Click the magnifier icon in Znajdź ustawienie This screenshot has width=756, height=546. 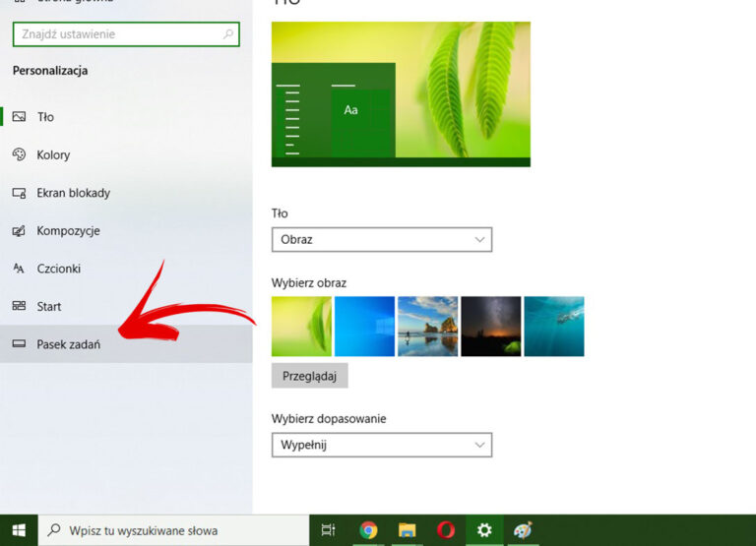click(x=228, y=34)
